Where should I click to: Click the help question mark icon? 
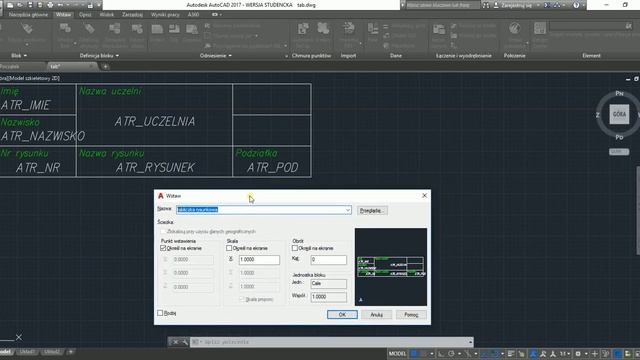576,5
